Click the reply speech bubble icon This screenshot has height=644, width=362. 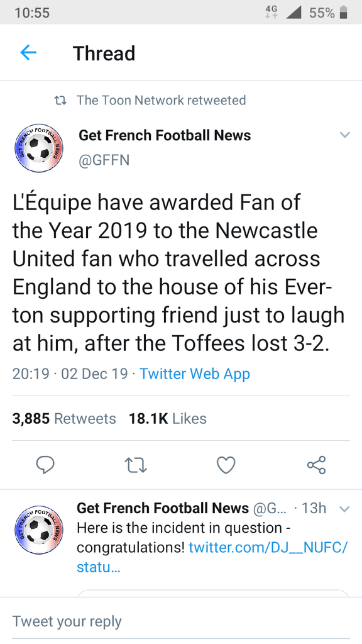(x=45, y=465)
